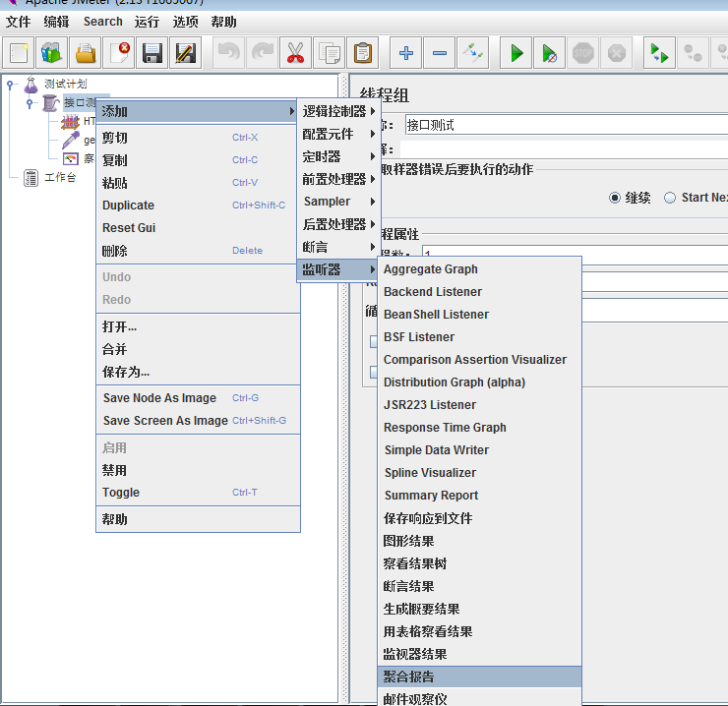Choose 用表格察看结果 listener

click(480, 631)
